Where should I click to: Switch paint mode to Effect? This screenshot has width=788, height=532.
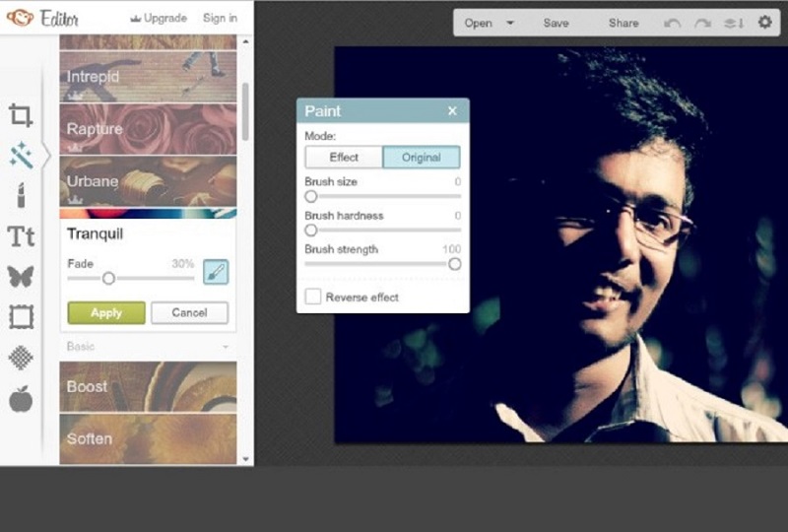pyautogui.click(x=344, y=158)
